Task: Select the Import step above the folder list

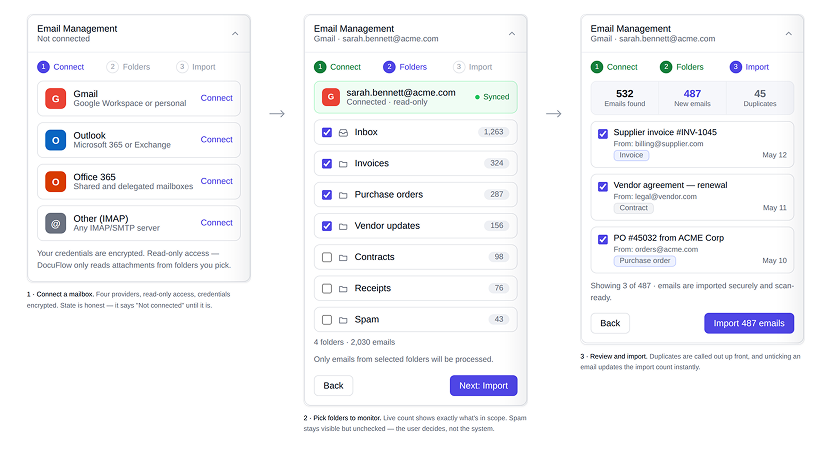Action: click(473, 67)
